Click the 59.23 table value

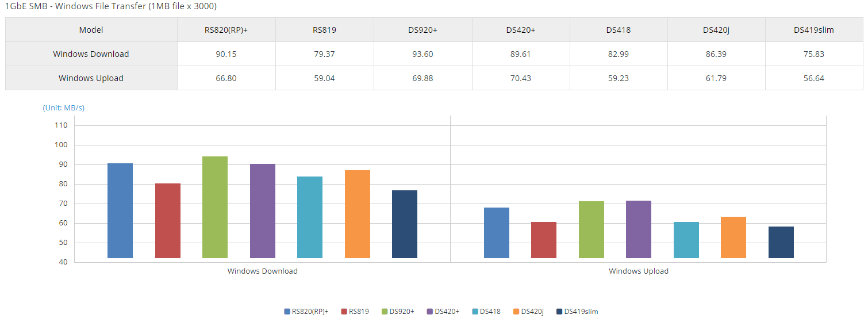(x=619, y=78)
